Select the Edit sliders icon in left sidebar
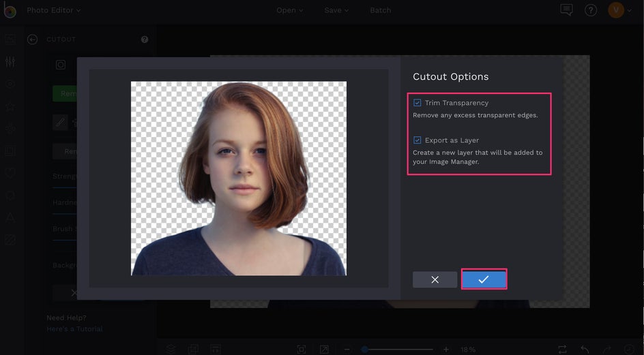 10,62
